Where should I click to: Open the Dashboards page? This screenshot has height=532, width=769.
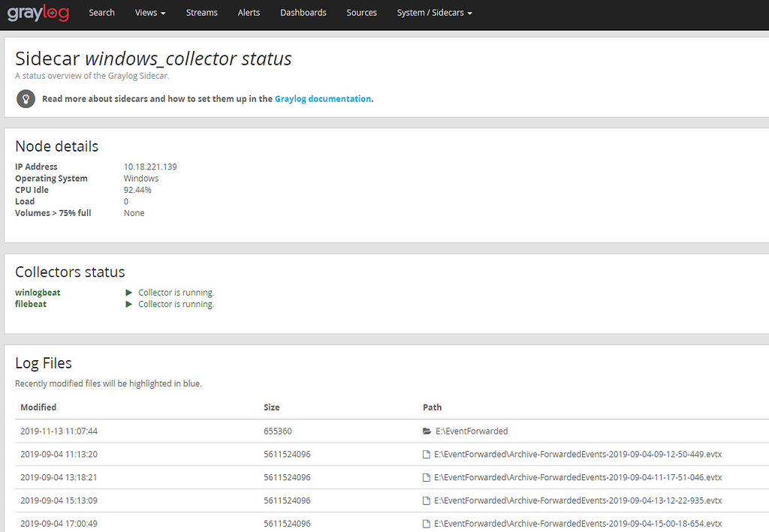(x=303, y=12)
